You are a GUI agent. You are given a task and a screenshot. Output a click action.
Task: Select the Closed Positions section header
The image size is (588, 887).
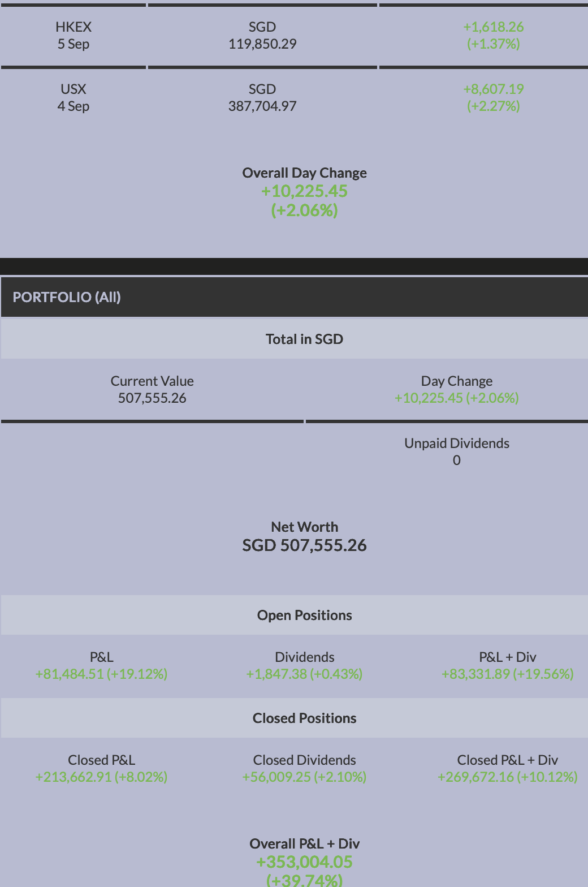(304, 718)
